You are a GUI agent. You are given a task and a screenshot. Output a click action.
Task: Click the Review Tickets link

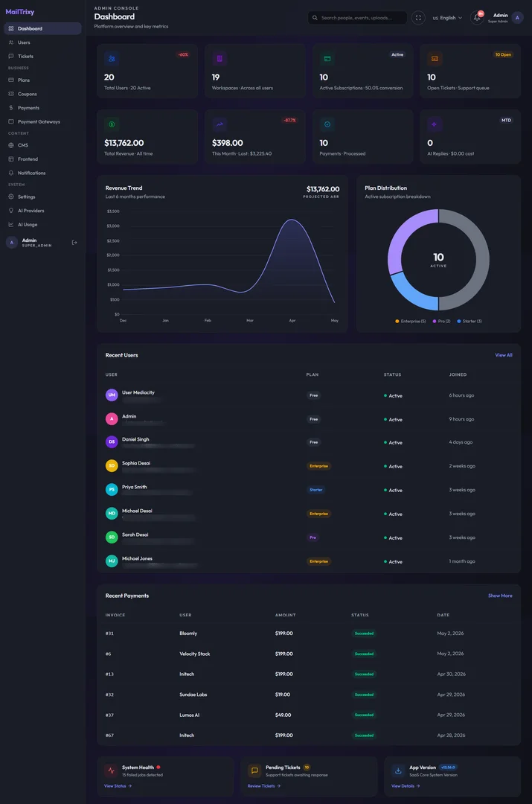click(x=264, y=785)
